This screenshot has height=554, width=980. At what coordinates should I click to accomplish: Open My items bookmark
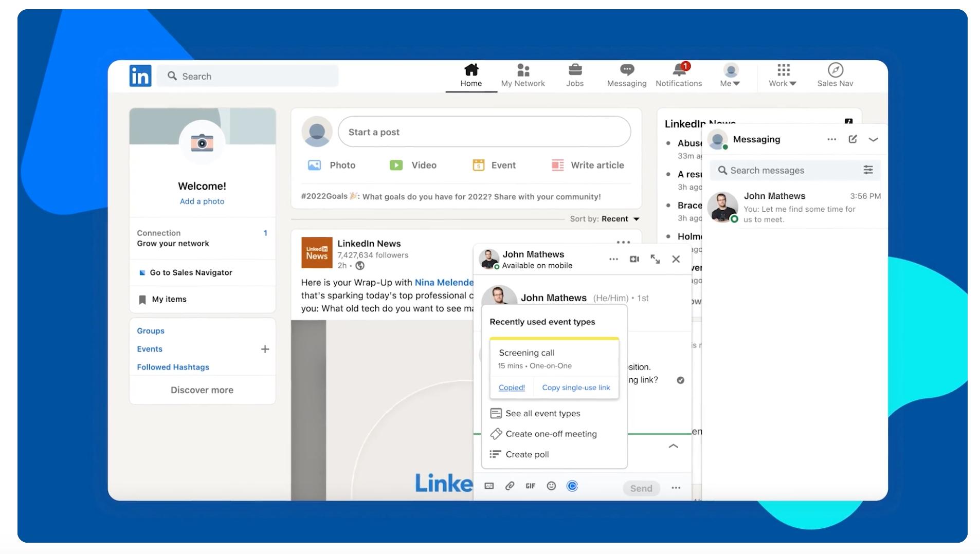[x=162, y=299]
